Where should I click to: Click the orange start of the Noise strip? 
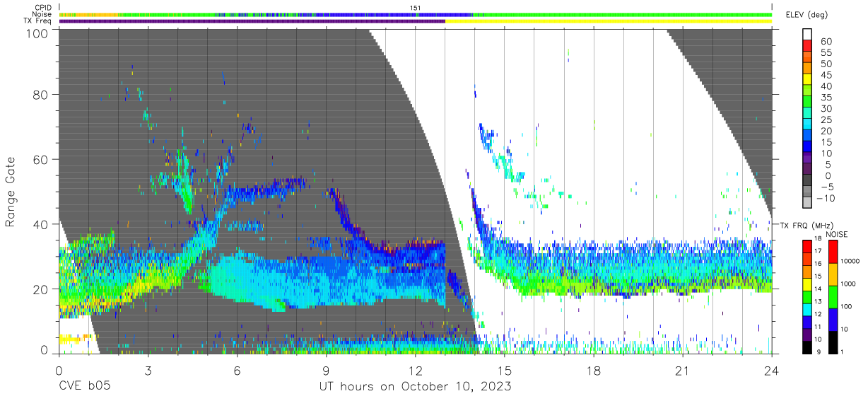click(x=89, y=14)
